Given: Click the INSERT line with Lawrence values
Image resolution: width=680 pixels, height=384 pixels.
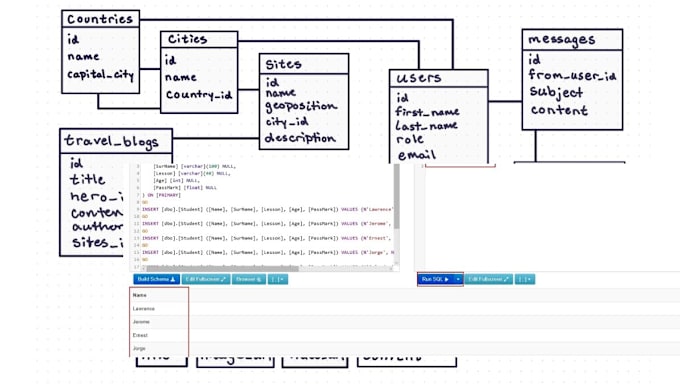Looking at the screenshot, I should click(268, 209).
